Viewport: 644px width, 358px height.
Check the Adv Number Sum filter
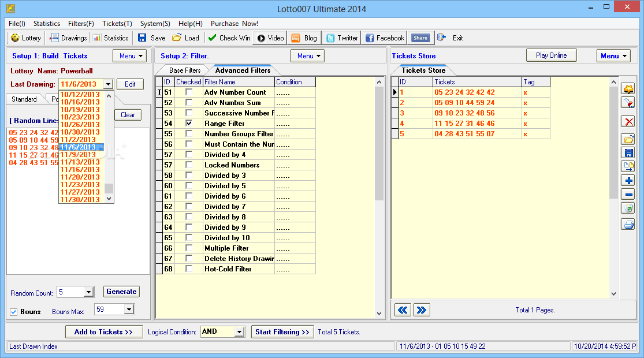click(x=189, y=103)
